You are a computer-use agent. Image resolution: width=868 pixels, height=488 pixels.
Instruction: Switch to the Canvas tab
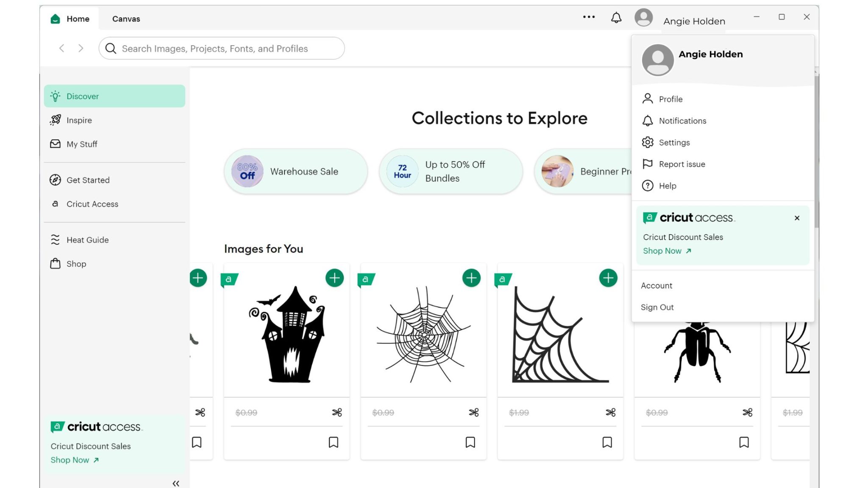126,19
